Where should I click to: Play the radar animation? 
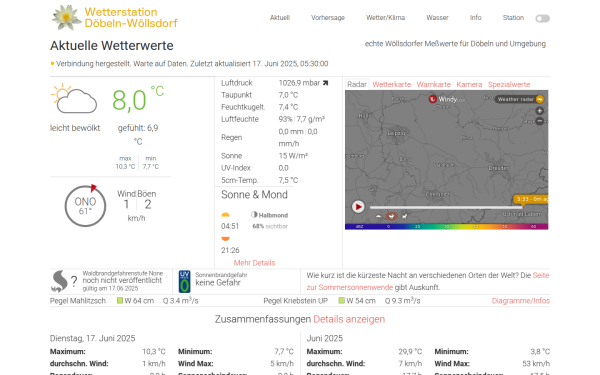tap(358, 207)
